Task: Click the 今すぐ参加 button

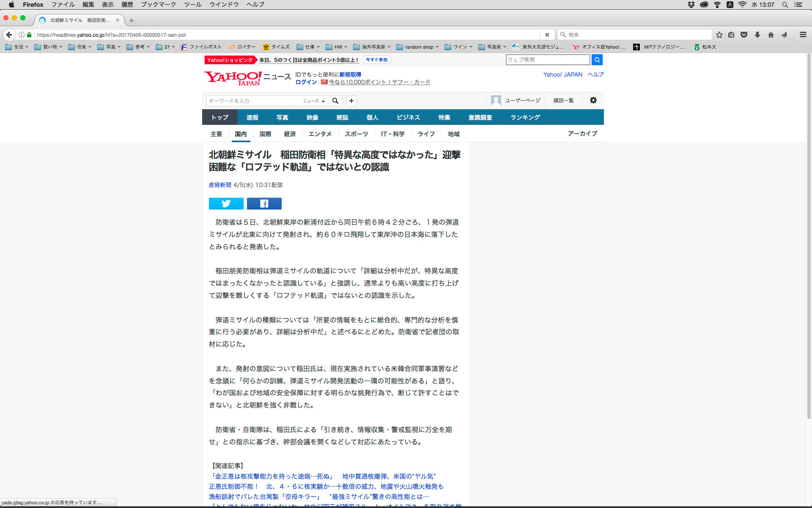Action: coord(376,60)
